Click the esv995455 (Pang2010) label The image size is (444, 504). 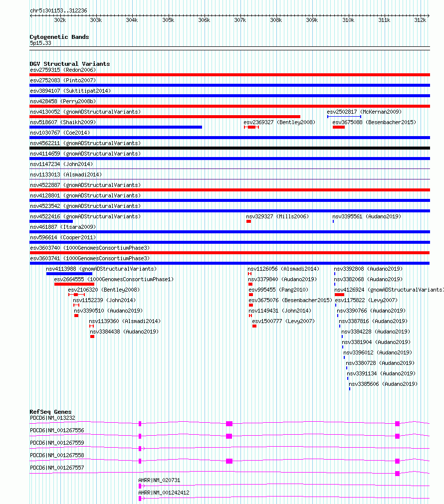[279, 290]
